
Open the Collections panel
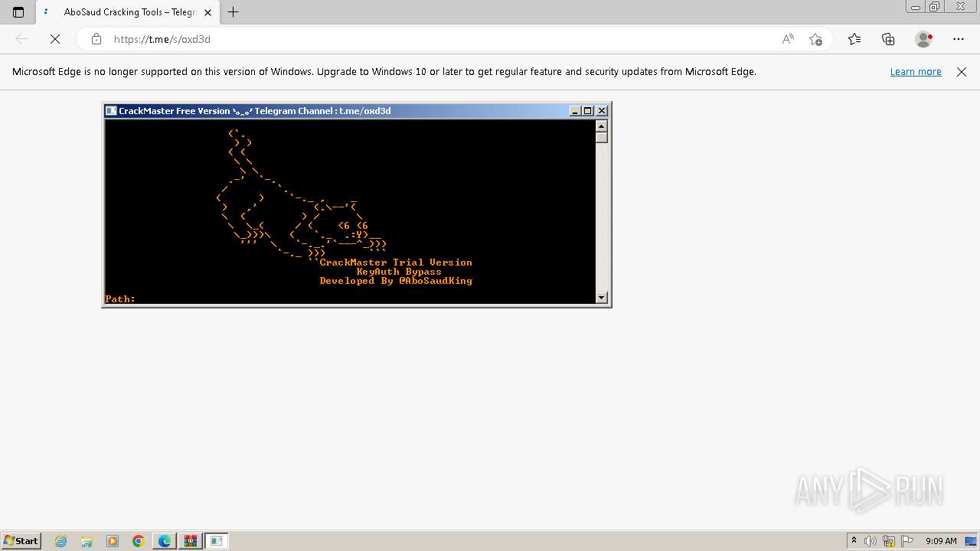[x=888, y=39]
